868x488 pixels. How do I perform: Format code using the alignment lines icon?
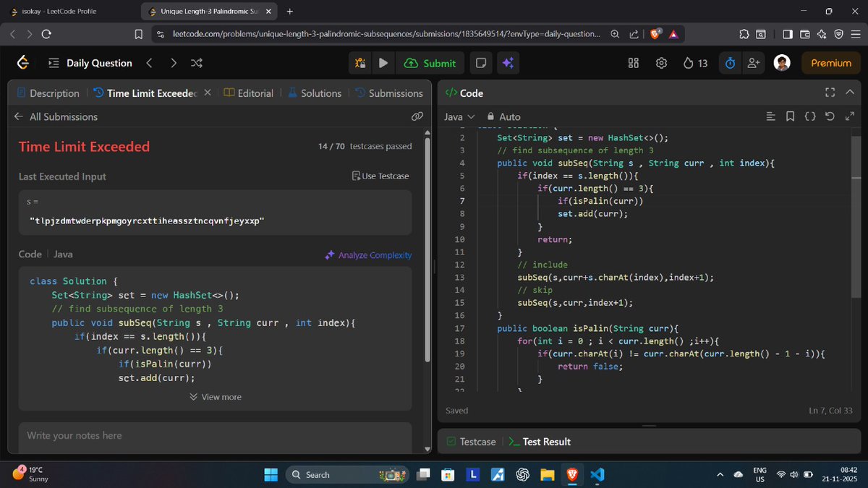click(x=770, y=116)
